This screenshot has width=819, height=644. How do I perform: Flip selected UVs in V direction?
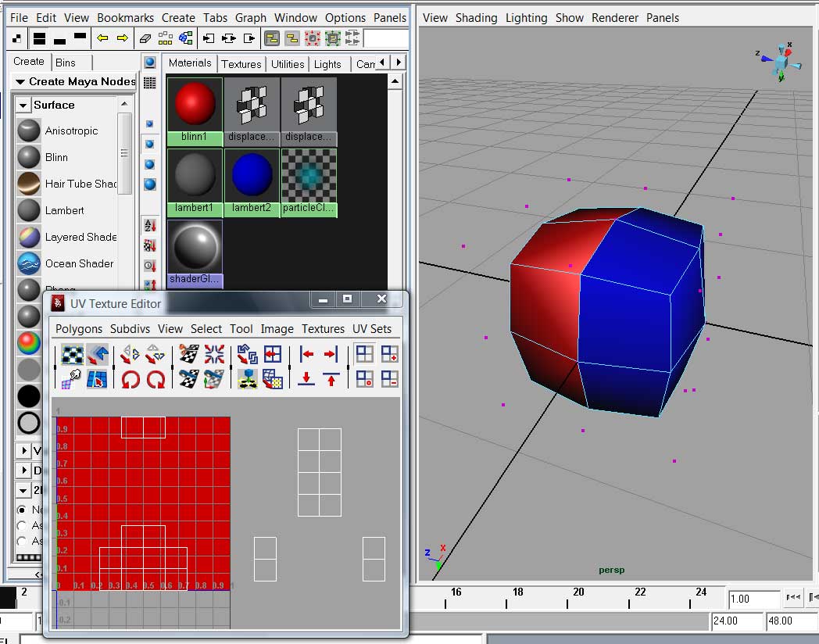pos(156,355)
